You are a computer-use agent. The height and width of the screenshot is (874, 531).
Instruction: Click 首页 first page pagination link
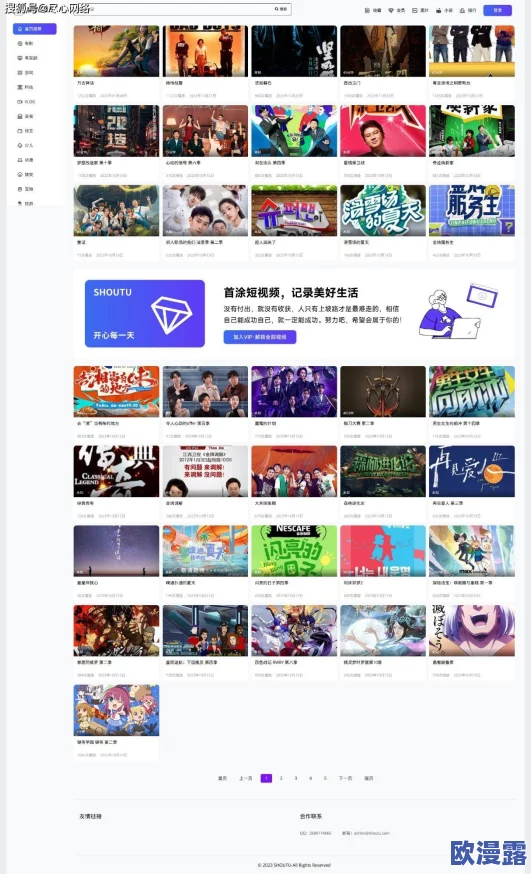222,778
